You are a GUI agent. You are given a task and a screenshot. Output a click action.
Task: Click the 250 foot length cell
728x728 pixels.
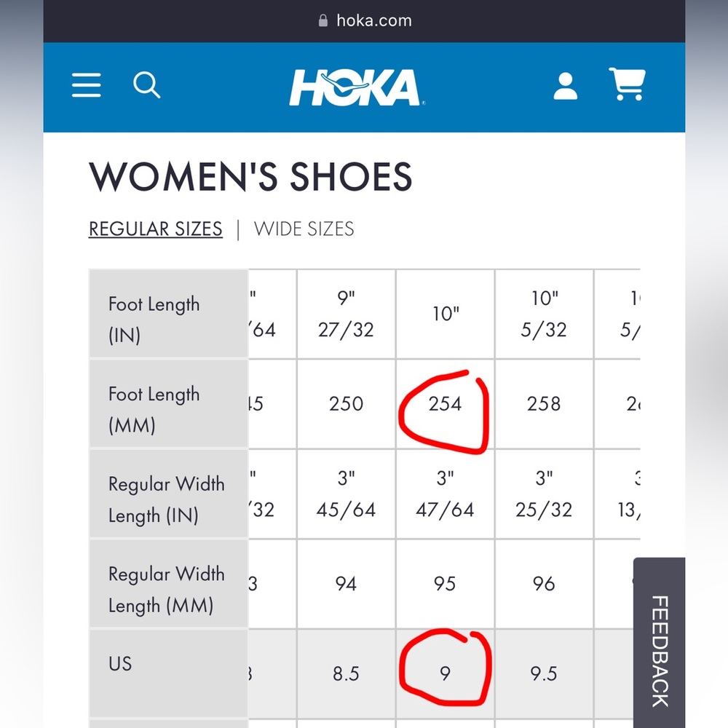pyautogui.click(x=346, y=404)
